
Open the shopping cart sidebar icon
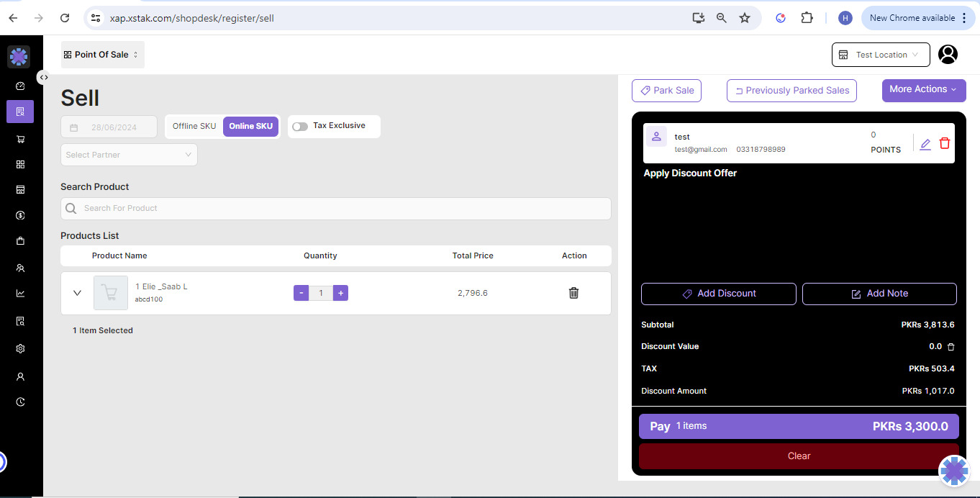tap(20, 139)
